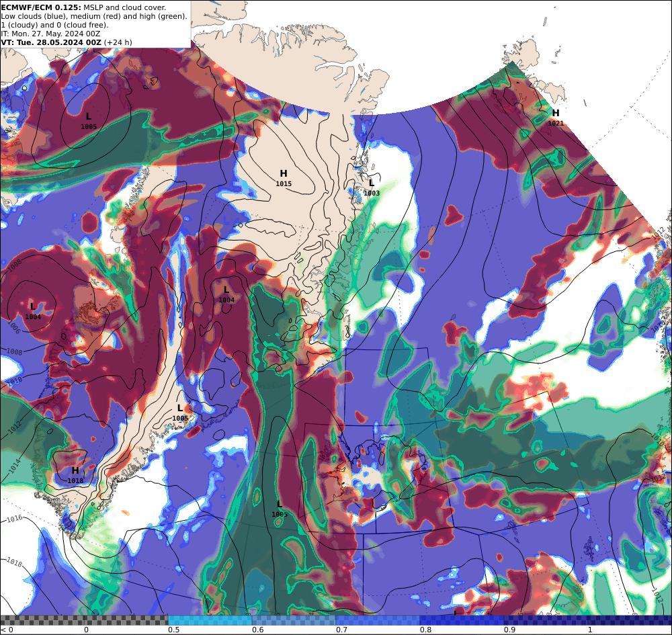
Task: Click the 1018 isobar label
Action: pos(13,562)
